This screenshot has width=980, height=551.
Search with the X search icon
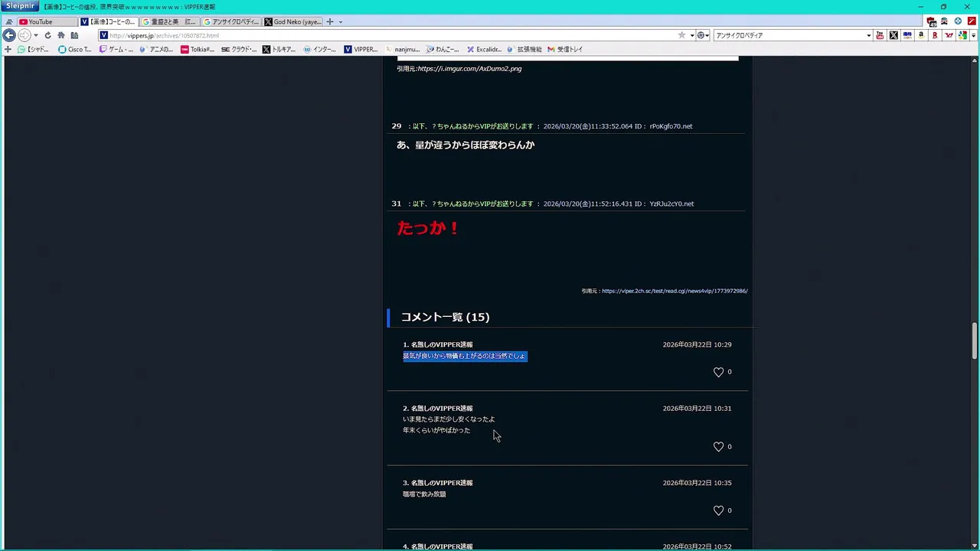[893, 35]
